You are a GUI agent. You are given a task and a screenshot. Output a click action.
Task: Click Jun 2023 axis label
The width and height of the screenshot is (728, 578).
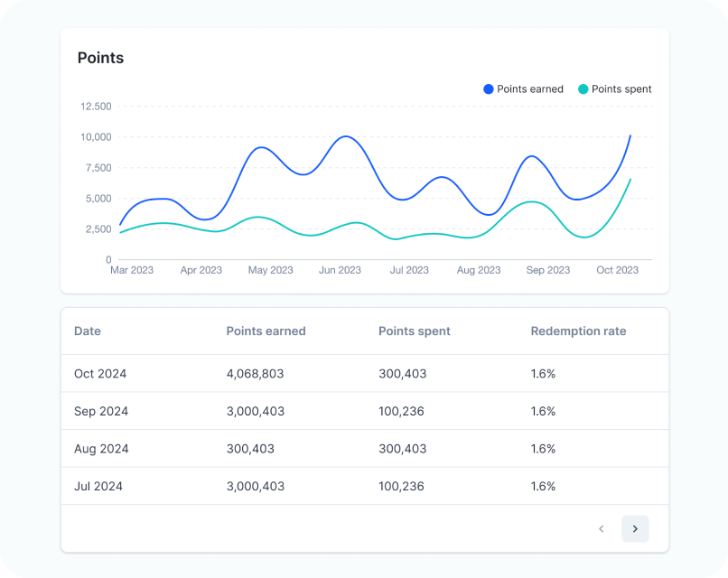pos(340,270)
